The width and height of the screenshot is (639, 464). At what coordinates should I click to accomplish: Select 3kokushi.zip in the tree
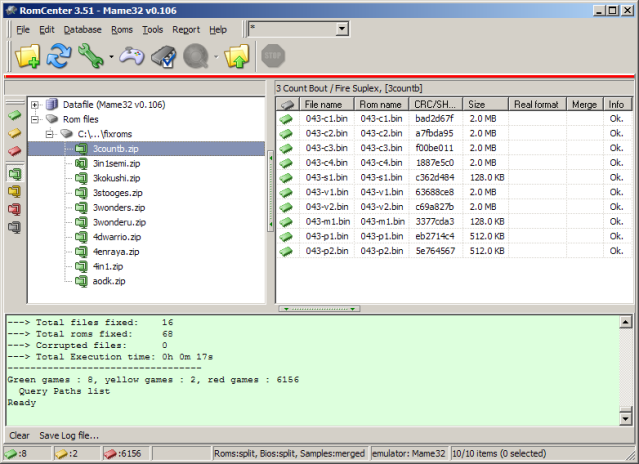tap(116, 178)
